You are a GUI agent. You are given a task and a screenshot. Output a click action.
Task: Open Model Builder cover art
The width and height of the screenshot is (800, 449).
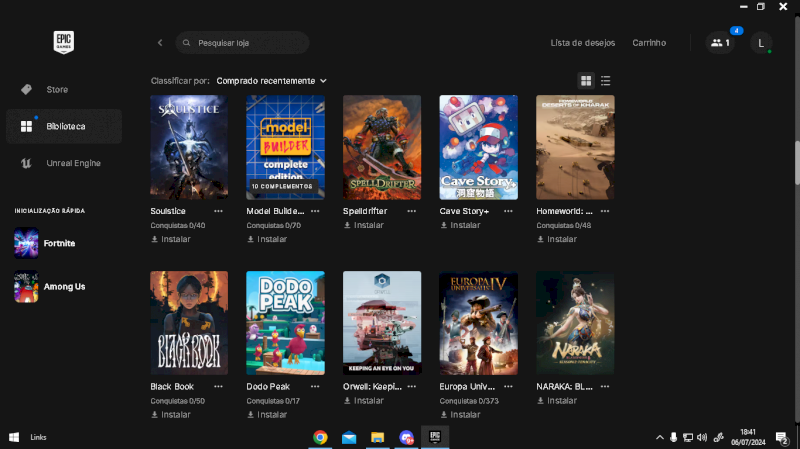tap(285, 147)
